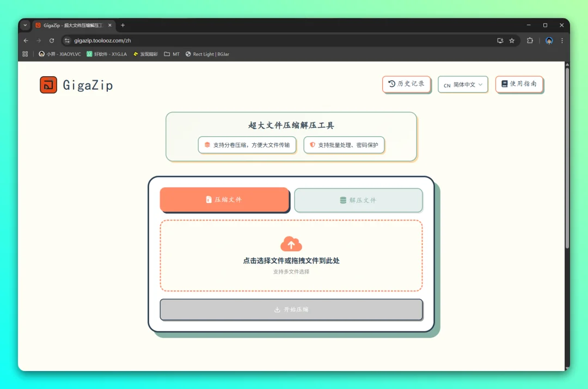Open the 发现精彩 bookmark
This screenshot has width=588, height=389.
click(145, 54)
